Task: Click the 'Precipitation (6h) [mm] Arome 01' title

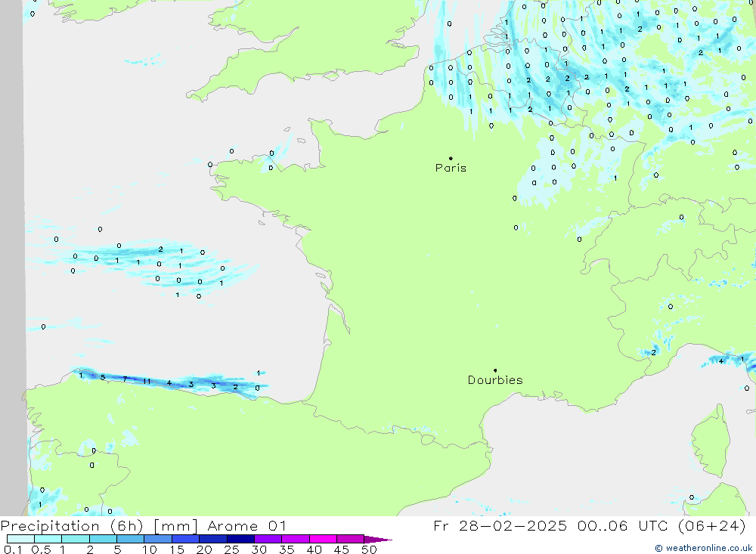Action: [x=143, y=526]
